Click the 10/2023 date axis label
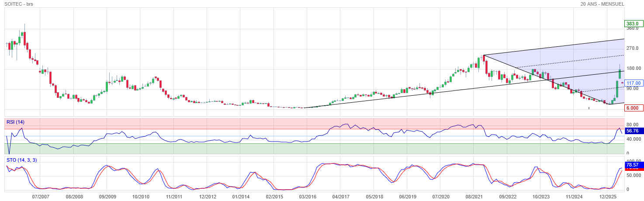 point(541,197)
